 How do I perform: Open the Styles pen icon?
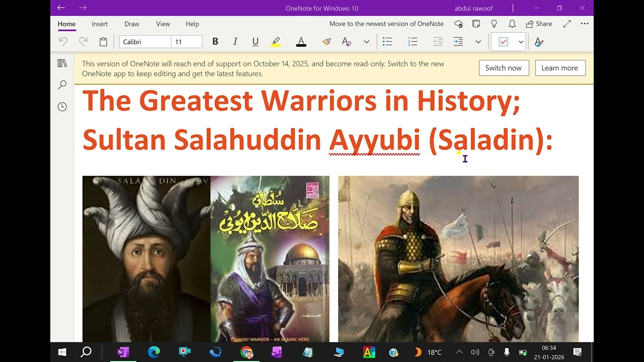(539, 42)
